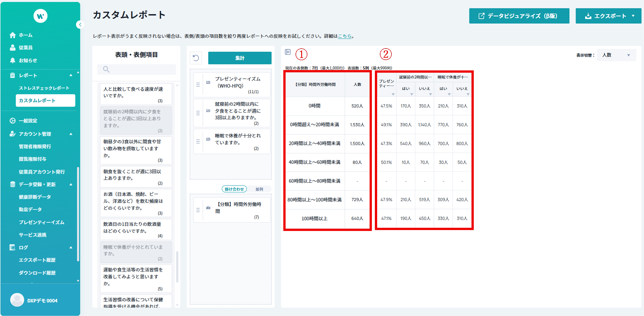Click the 【分類】時間外労働時間 table header
Image resolution: width=644 pixels, height=316 pixels.
coord(315,85)
